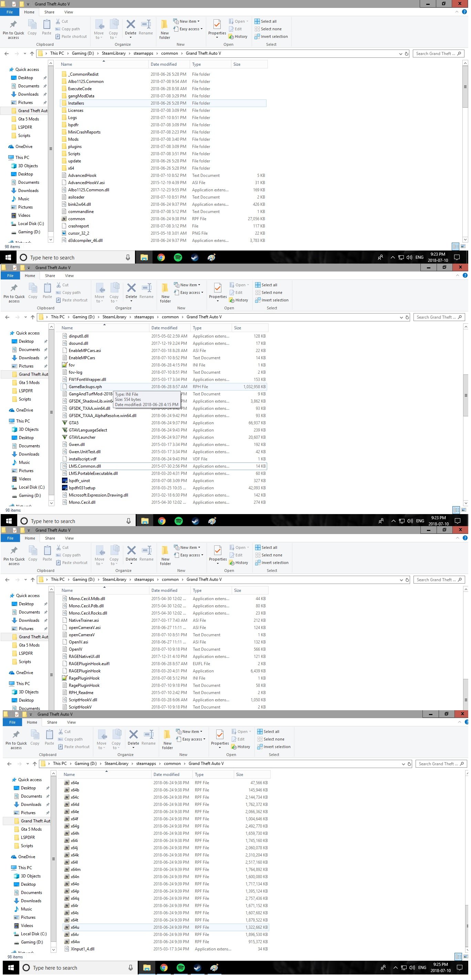Click Properties icon in the second window ribbon

218,288
